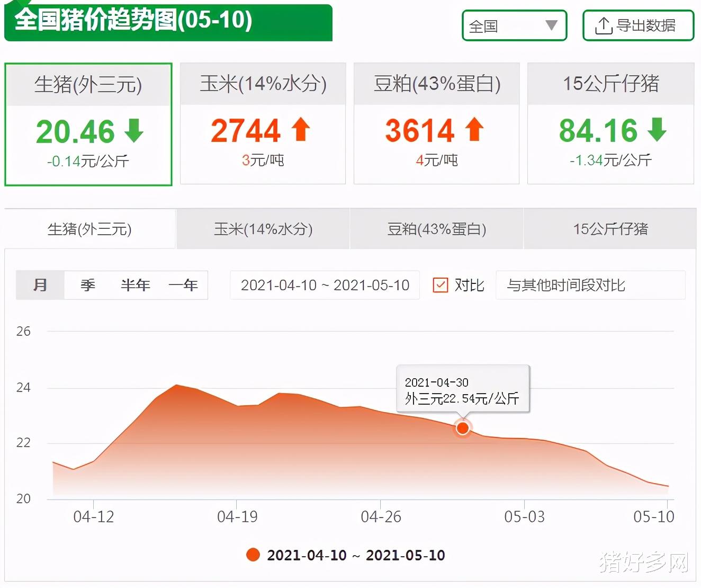Click the y-axis label 24

tap(23, 388)
